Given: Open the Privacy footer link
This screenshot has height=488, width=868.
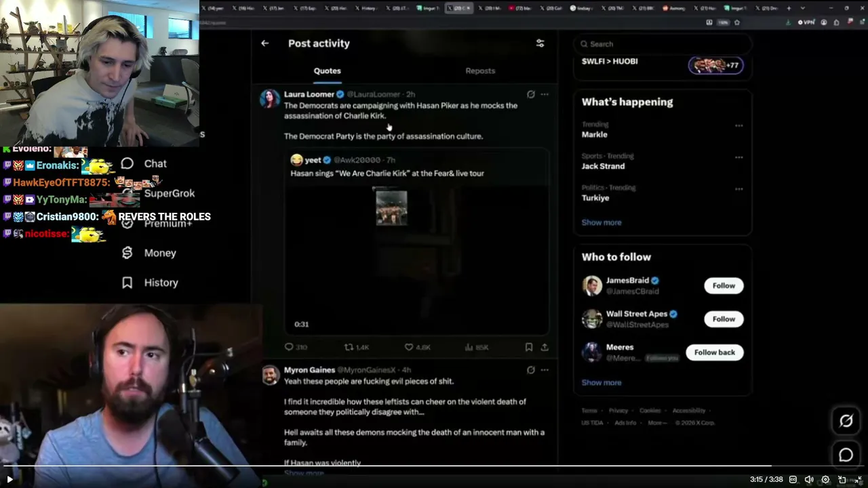Looking at the screenshot, I should pos(618,411).
